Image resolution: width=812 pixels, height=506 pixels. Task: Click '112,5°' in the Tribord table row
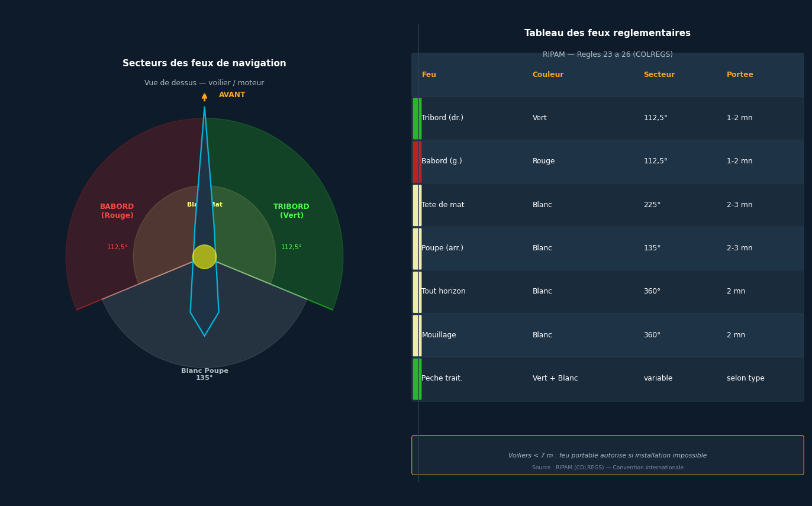655,118
